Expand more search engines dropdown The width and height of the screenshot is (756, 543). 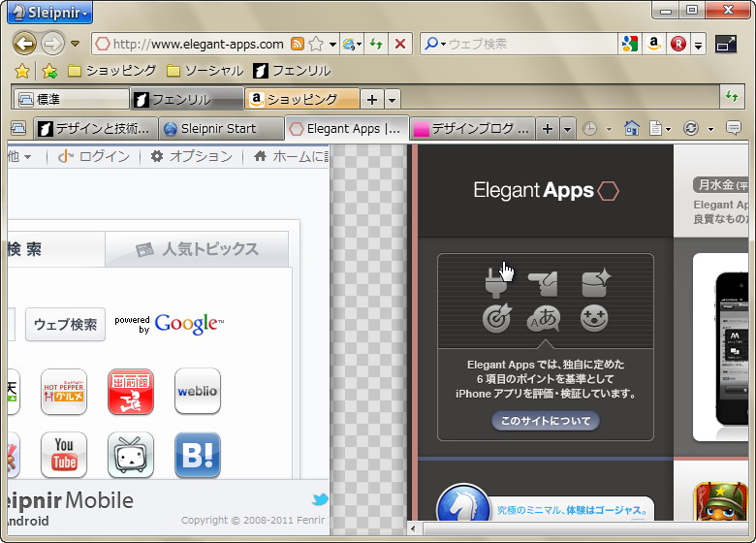(x=699, y=45)
